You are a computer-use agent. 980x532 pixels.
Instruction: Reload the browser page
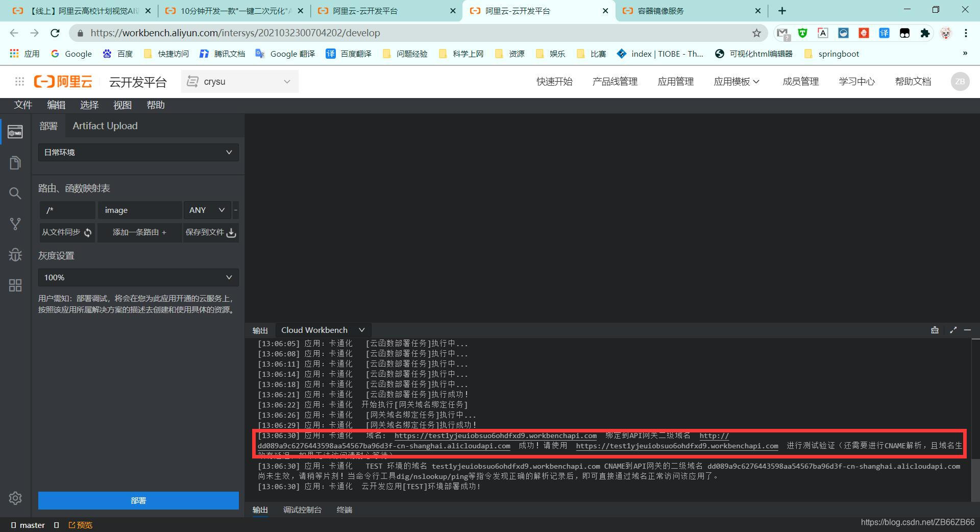click(x=55, y=33)
